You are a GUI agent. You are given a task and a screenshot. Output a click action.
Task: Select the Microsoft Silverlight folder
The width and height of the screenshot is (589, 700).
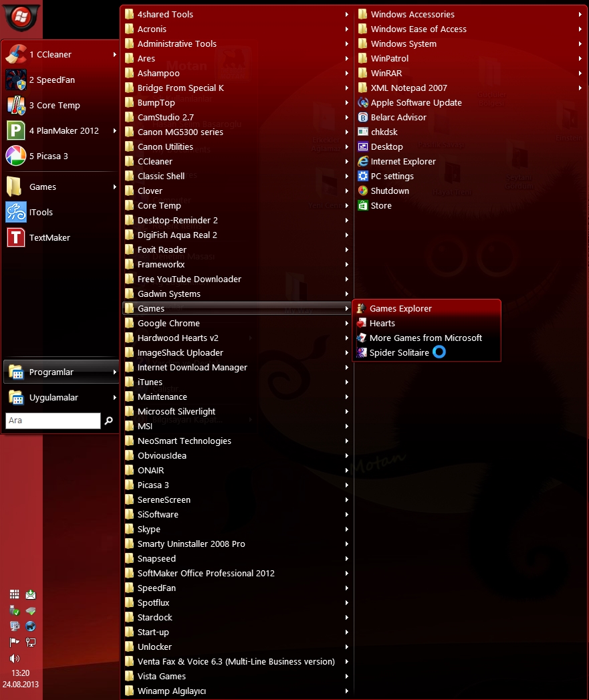(x=237, y=412)
